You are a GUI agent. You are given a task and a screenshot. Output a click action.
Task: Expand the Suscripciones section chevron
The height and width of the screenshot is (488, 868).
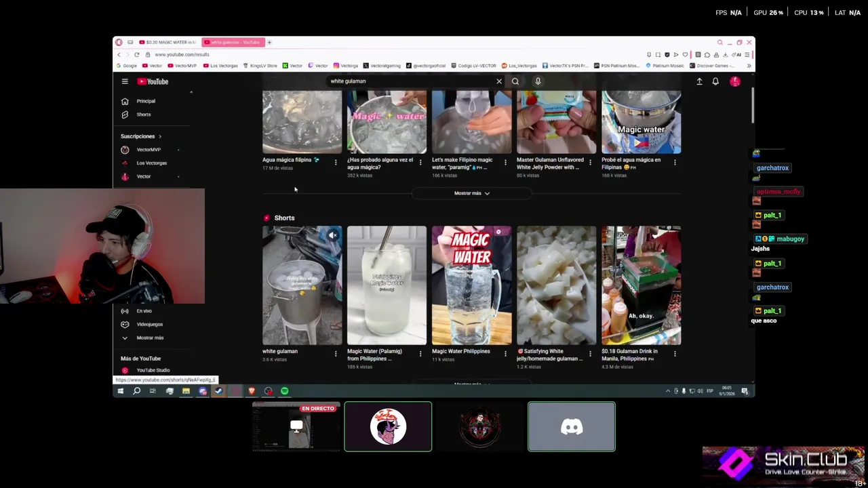(160, 136)
